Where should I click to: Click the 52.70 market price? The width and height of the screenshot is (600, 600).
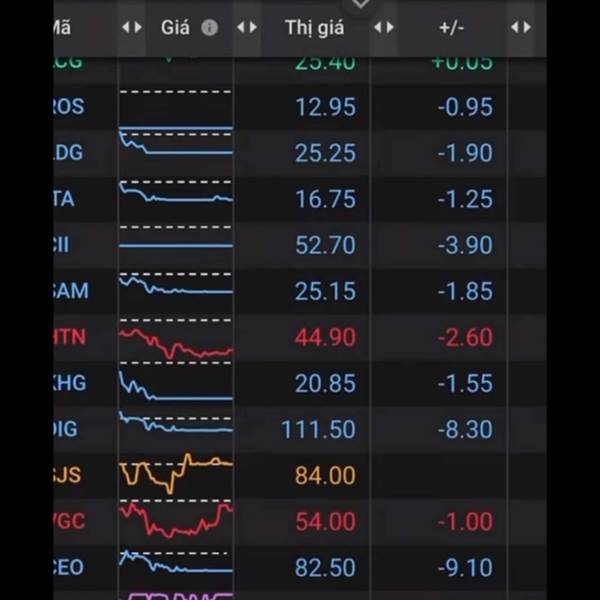[x=325, y=245]
